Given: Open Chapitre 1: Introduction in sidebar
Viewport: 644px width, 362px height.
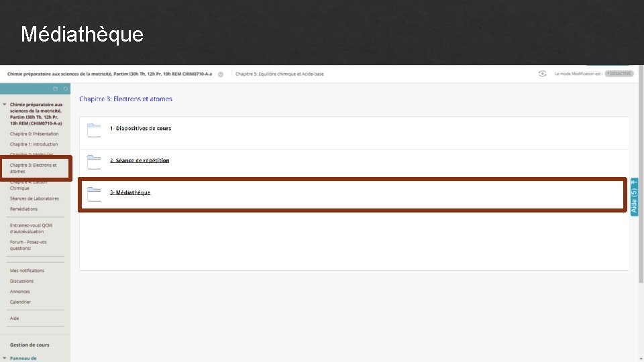Looking at the screenshot, I should click(x=34, y=145).
